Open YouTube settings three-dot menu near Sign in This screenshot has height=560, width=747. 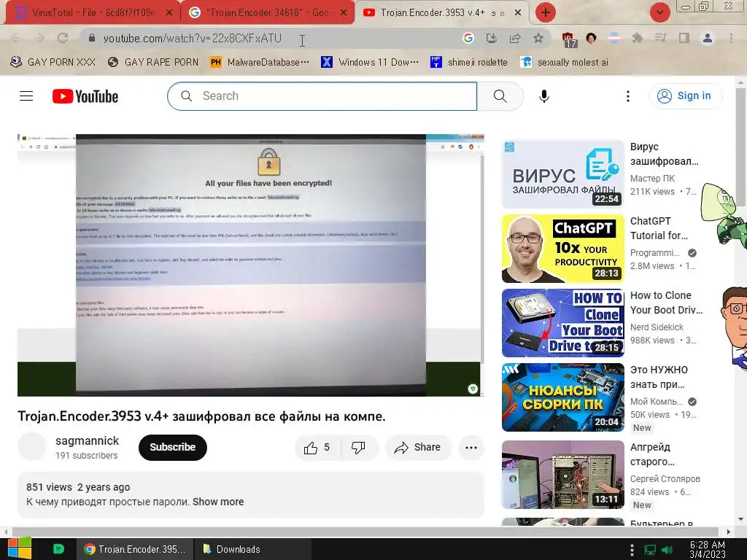coord(628,96)
